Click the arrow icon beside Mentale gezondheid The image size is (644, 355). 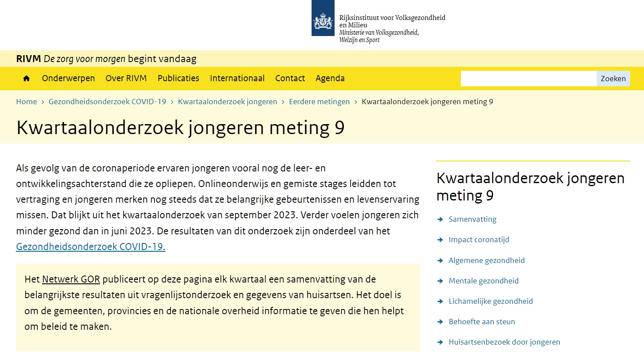[440, 281]
